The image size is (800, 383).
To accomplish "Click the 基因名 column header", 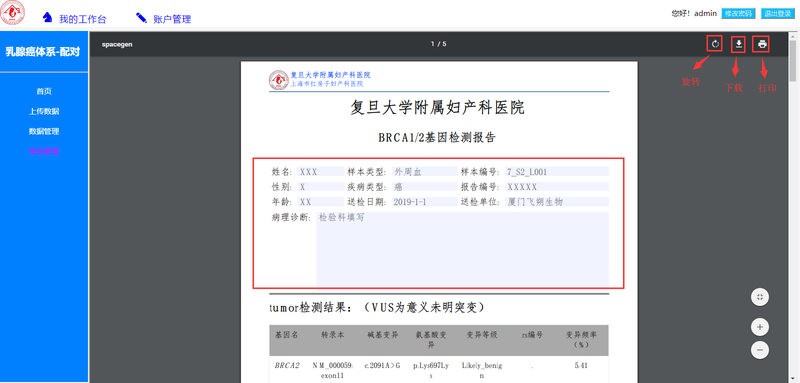I will pyautogui.click(x=286, y=335).
